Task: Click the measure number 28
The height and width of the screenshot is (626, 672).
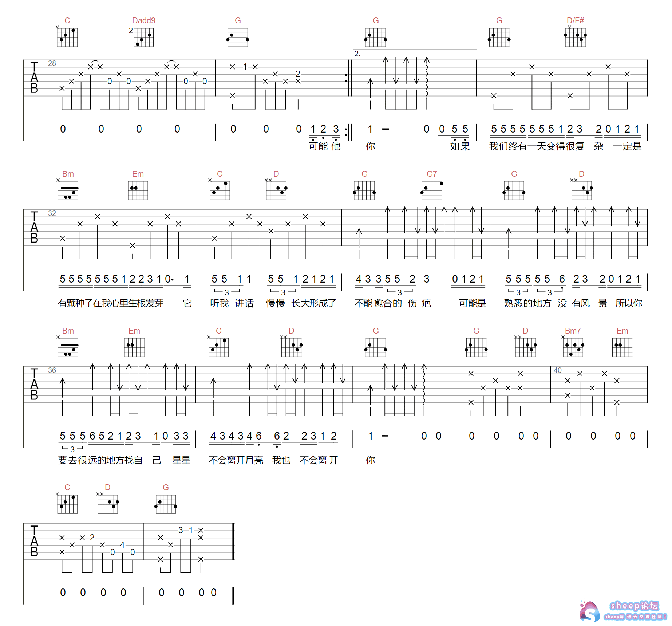Action: pos(52,63)
